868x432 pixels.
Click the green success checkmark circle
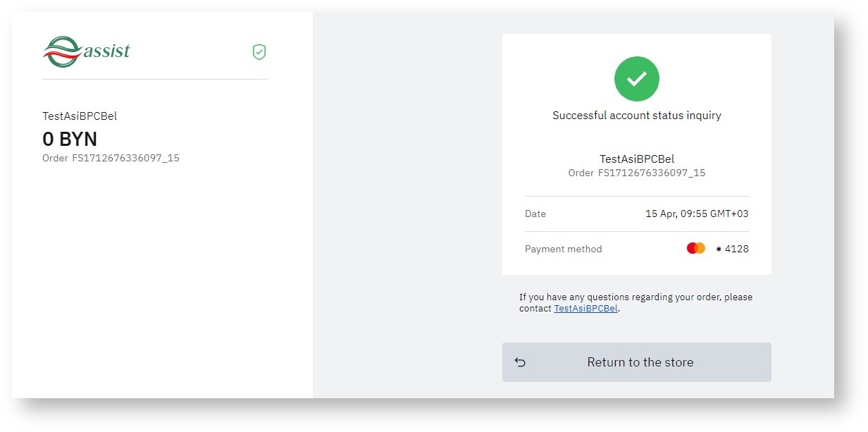tap(636, 79)
